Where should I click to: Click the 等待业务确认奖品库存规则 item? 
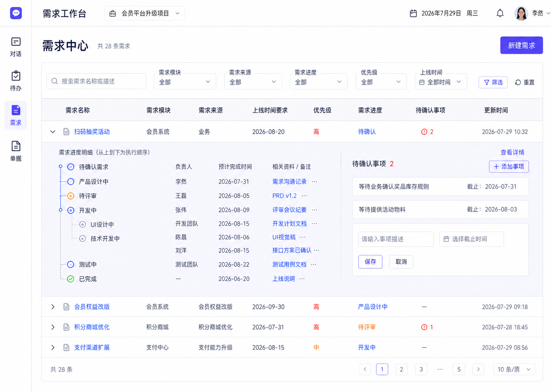pyautogui.click(x=440, y=187)
